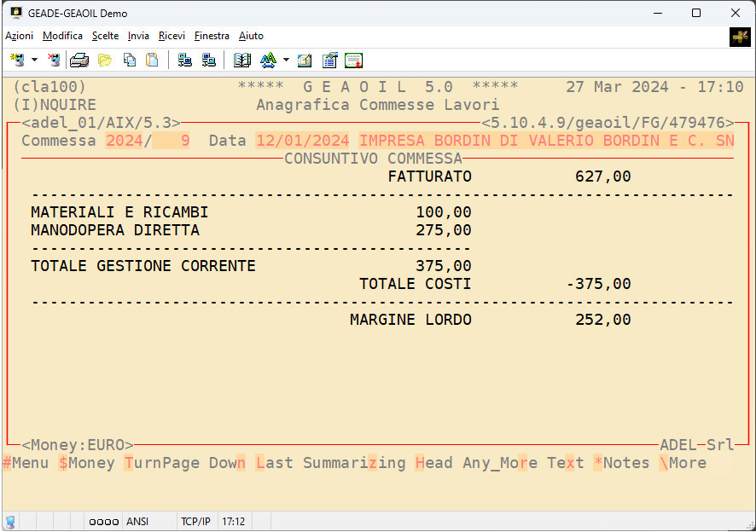Click the open folder toolbar icon
756x532 pixels.
(x=105, y=60)
